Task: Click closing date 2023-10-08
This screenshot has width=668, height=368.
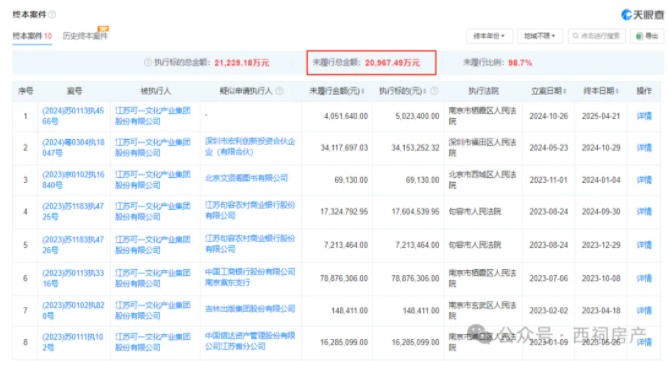Action: 601,278
